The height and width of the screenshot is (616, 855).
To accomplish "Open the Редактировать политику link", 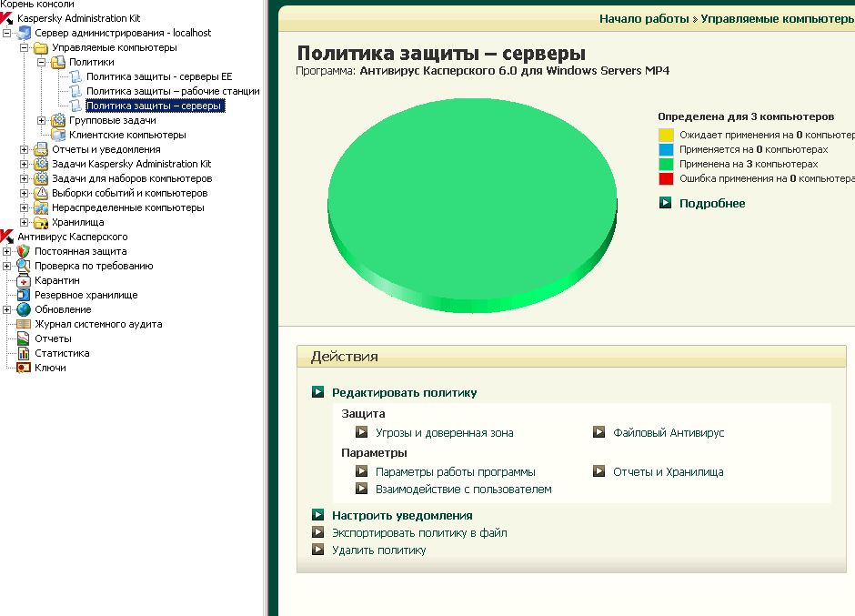I will click(x=405, y=393).
